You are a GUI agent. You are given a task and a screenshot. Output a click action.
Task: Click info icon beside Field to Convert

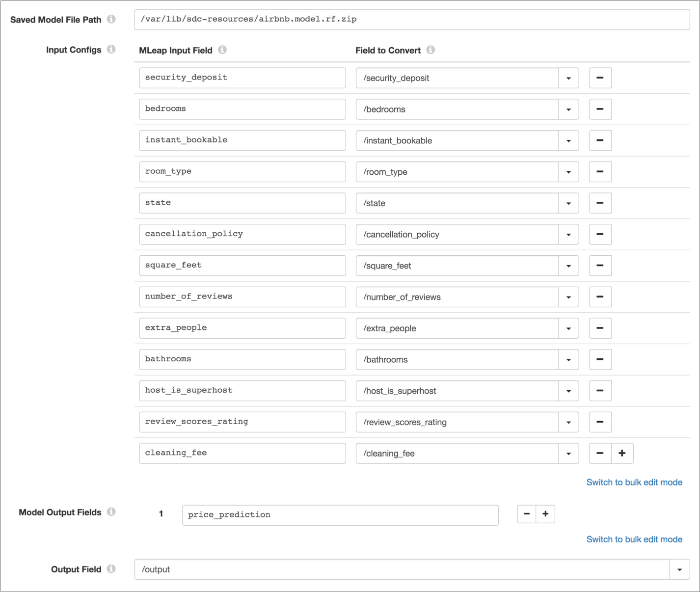[x=431, y=50]
